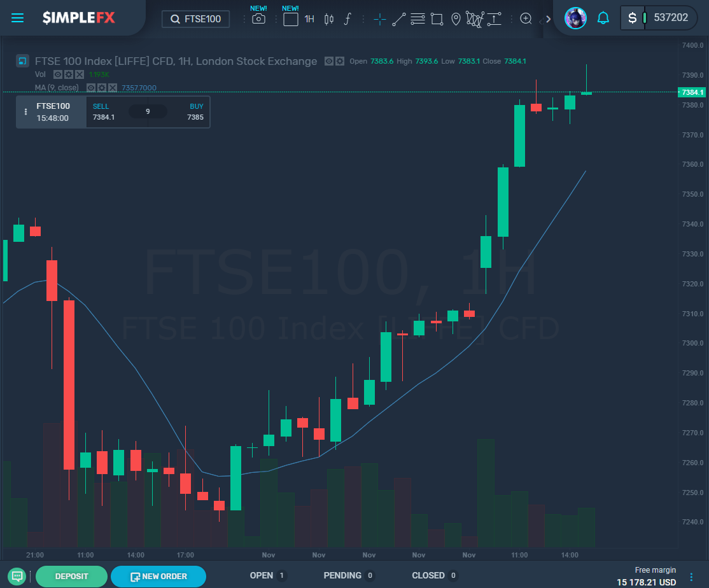Open the candlestick chart style selector

[x=329, y=19]
